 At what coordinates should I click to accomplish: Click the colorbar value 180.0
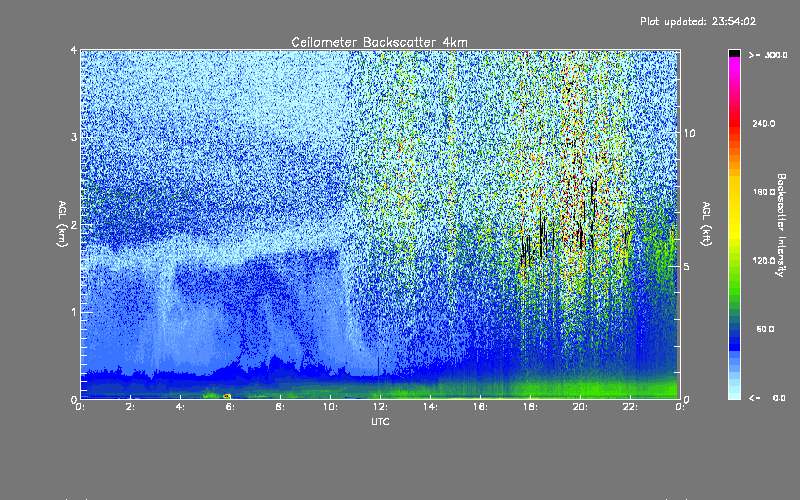tap(764, 192)
